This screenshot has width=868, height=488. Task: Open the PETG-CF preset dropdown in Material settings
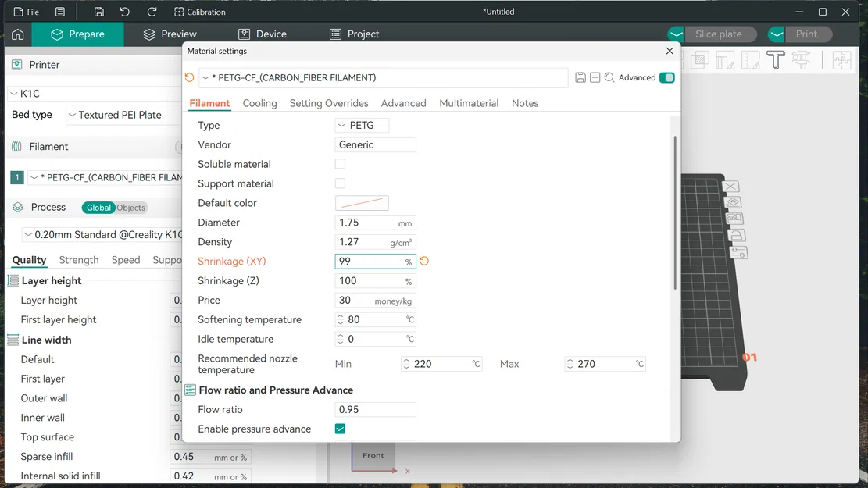click(x=383, y=78)
